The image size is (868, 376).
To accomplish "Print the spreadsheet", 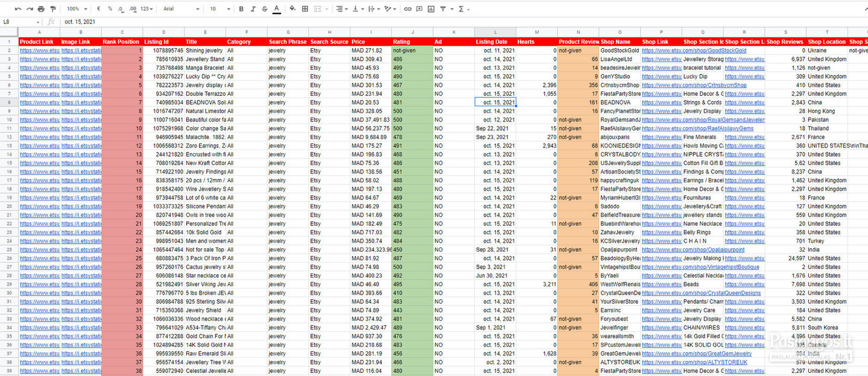I will coord(41,9).
